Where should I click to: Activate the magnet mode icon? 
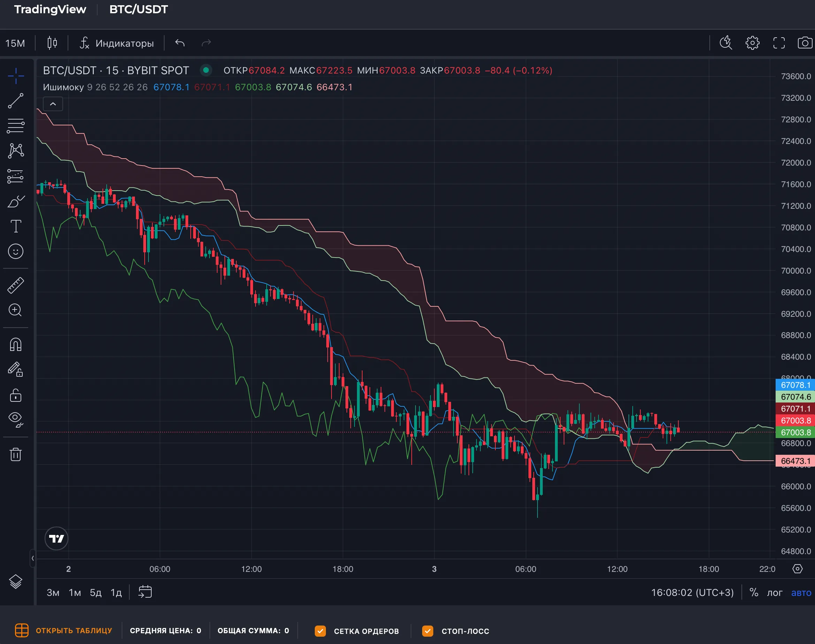coord(15,344)
